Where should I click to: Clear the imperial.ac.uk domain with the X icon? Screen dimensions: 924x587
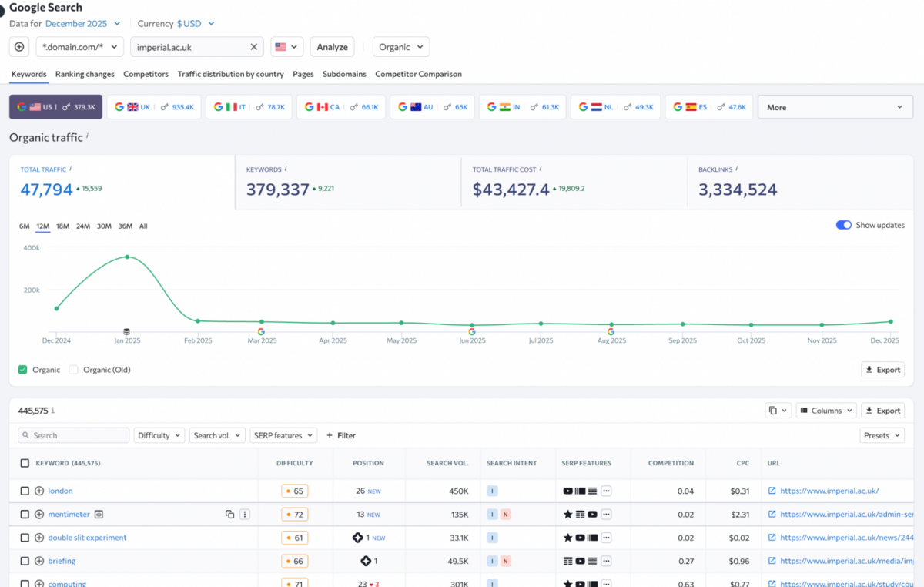coord(253,47)
